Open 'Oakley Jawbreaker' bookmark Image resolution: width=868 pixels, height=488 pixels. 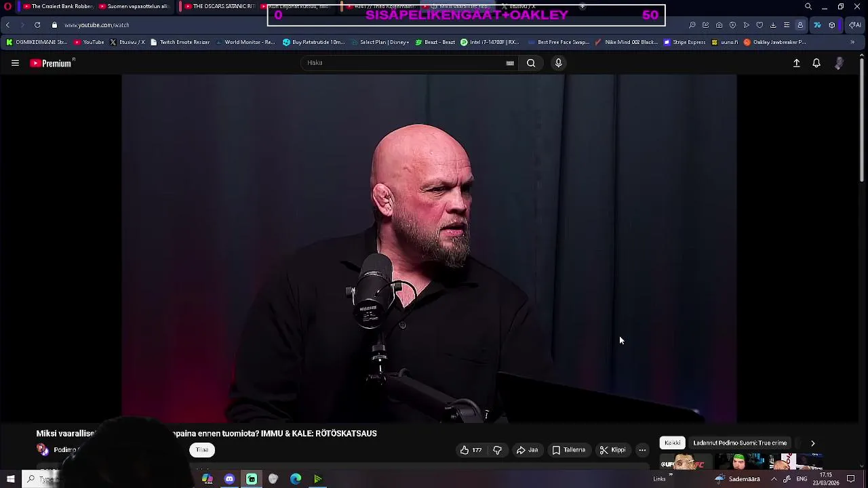coord(774,42)
